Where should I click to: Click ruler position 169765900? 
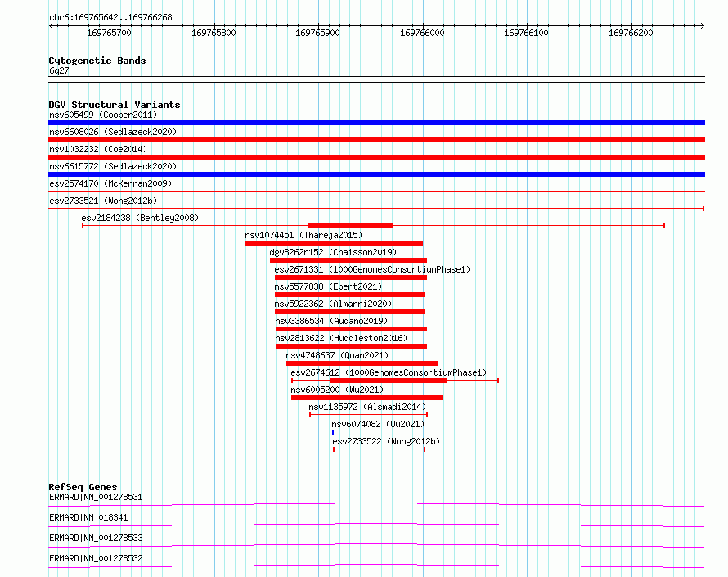point(317,33)
